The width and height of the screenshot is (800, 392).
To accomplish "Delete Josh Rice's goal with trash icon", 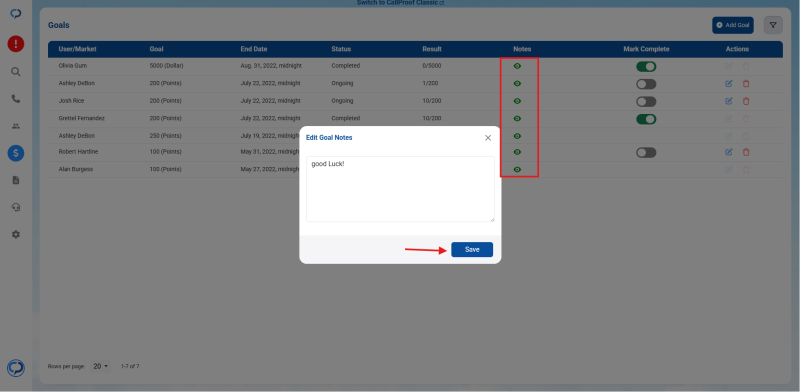I will pyautogui.click(x=746, y=101).
